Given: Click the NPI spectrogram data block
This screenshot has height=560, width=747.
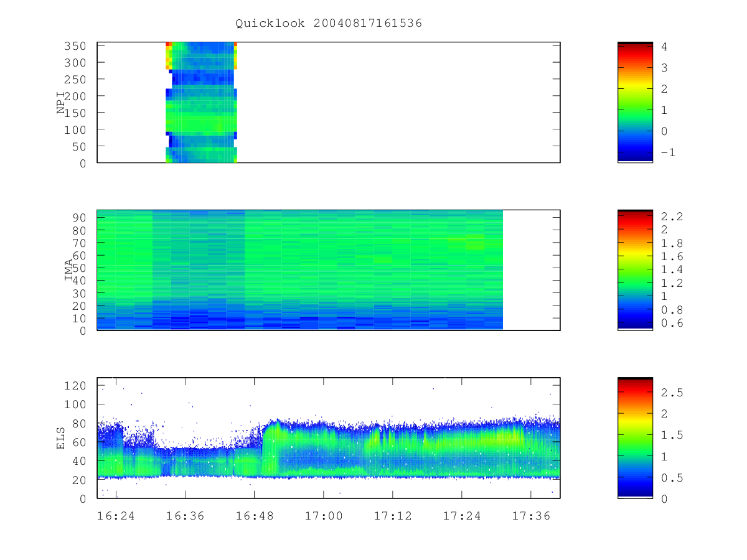Looking at the screenshot, I should [201, 103].
